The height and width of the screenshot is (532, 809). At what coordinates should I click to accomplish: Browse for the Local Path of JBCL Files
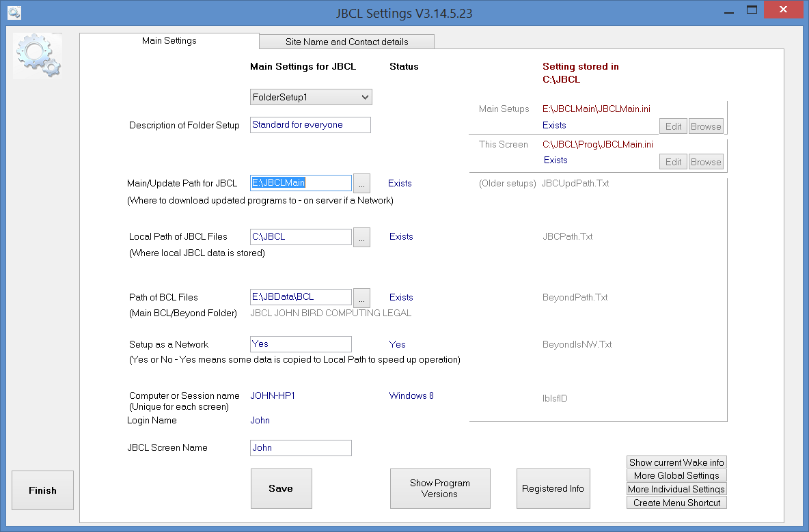click(x=361, y=237)
